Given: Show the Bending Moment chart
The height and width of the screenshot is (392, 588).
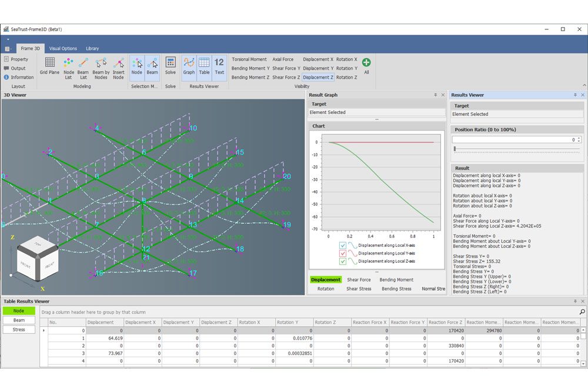Looking at the screenshot, I should point(396,280).
